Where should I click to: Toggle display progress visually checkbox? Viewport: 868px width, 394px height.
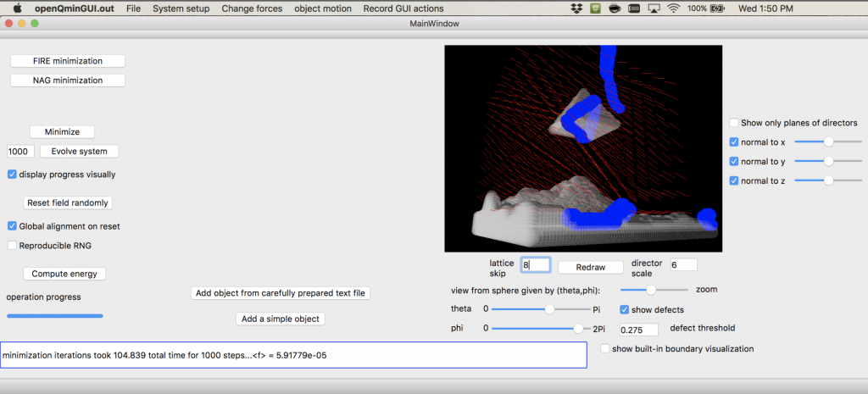pos(12,175)
